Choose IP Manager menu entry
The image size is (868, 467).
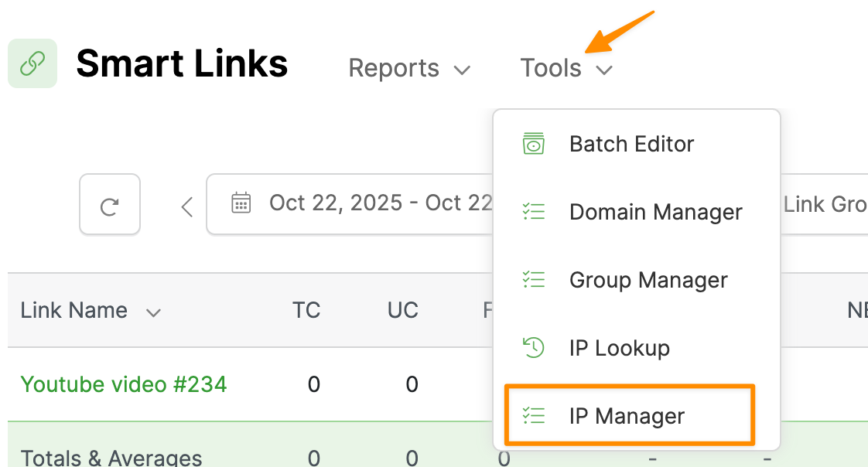coord(627,416)
